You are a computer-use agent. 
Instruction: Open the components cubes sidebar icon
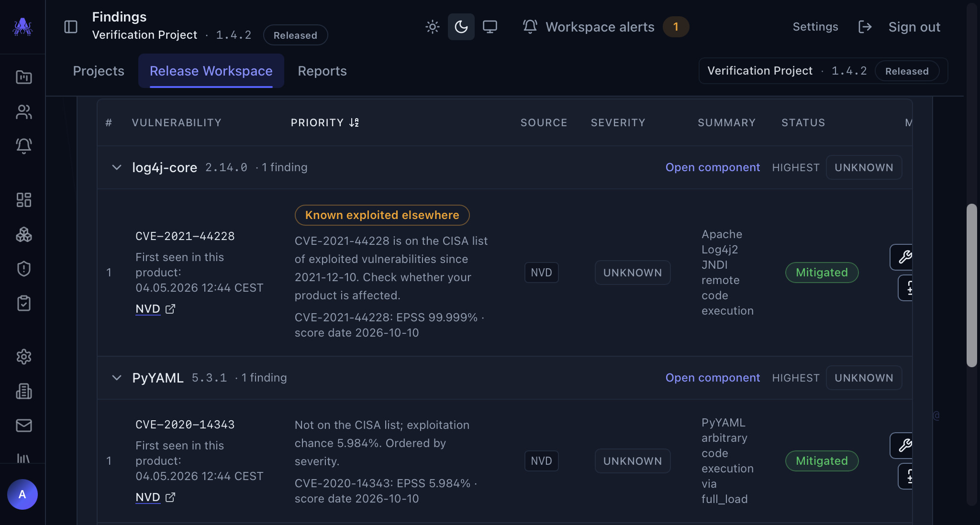[x=24, y=234]
